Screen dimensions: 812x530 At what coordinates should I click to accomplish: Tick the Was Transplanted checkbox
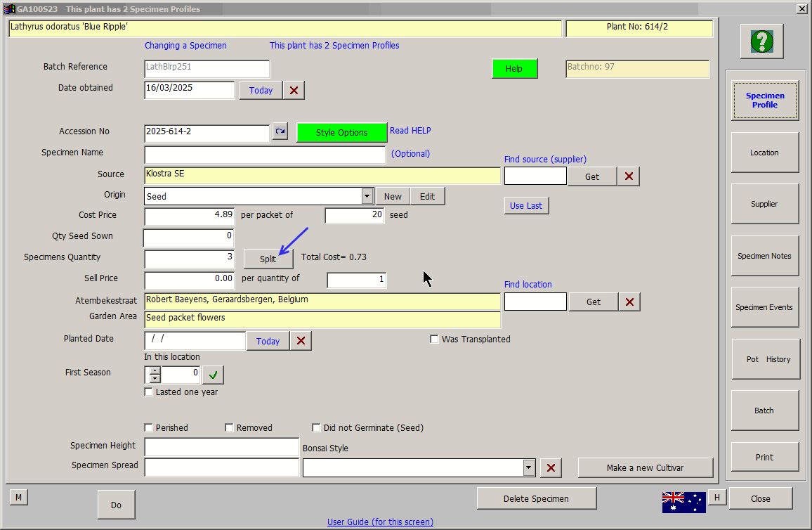[435, 340]
